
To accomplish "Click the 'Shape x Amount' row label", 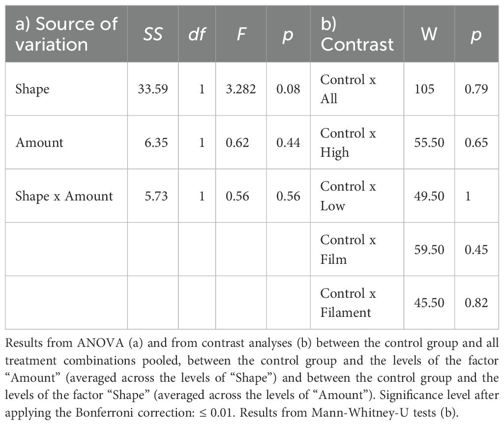I will point(64,196).
